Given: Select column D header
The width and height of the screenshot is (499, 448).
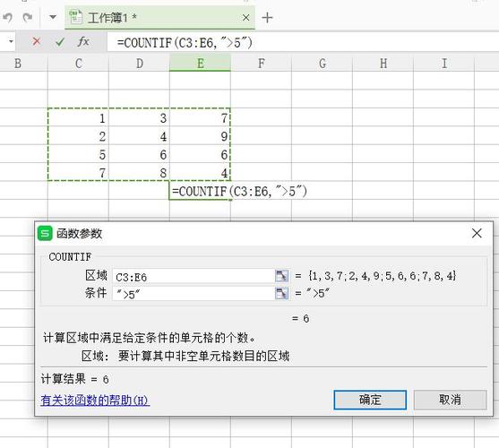Looking at the screenshot, I should coord(140,64).
